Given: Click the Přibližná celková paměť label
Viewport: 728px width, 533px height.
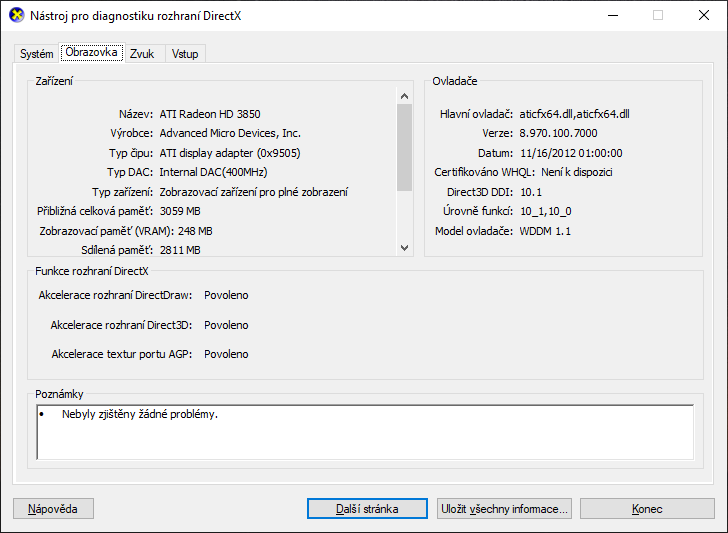Looking at the screenshot, I should [x=95, y=211].
